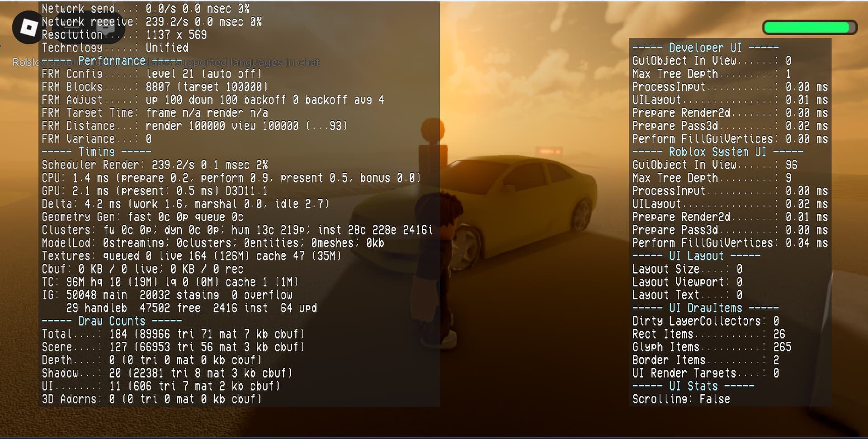Click the "FRM Adjust" line
The image size is (868, 439).
pos(213,100)
